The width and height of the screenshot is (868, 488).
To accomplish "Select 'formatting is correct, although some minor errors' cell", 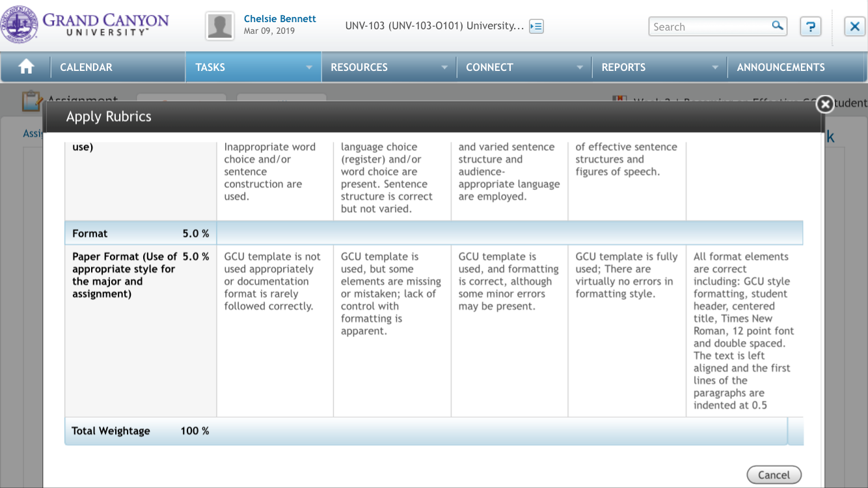I will tap(509, 331).
